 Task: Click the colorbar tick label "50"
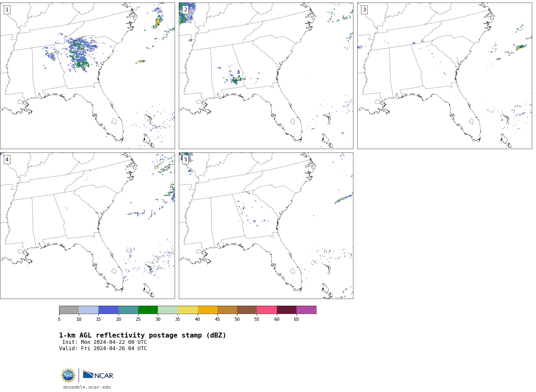pos(237,320)
